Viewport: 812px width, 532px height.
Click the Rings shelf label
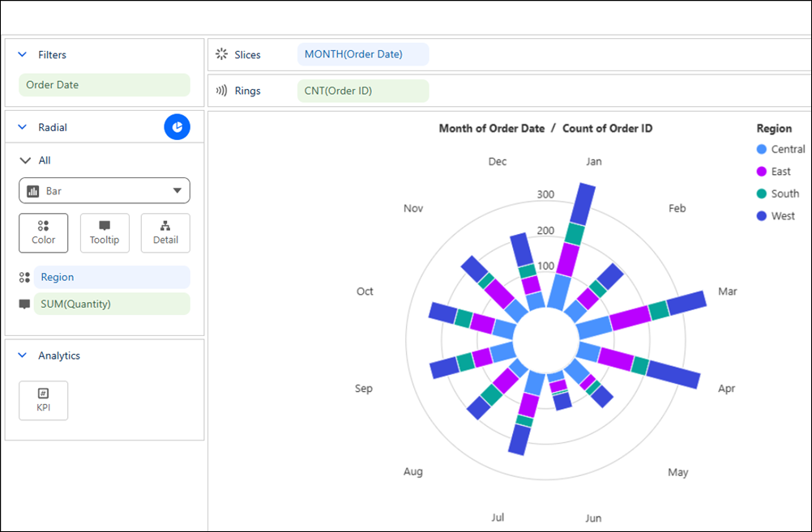click(247, 91)
